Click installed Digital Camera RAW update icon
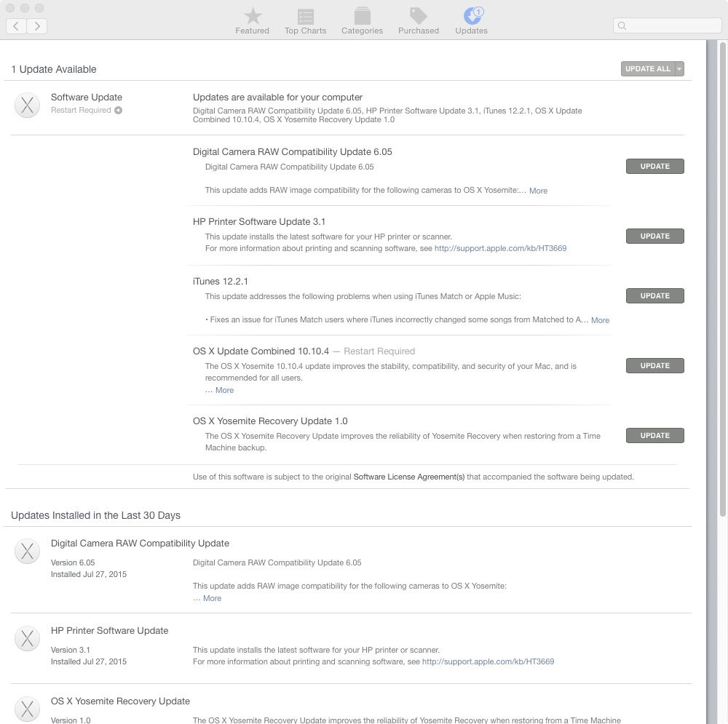The image size is (728, 724). pyautogui.click(x=28, y=552)
